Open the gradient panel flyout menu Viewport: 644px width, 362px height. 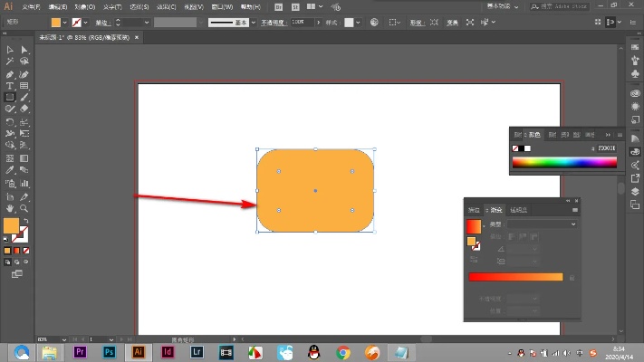click(575, 210)
